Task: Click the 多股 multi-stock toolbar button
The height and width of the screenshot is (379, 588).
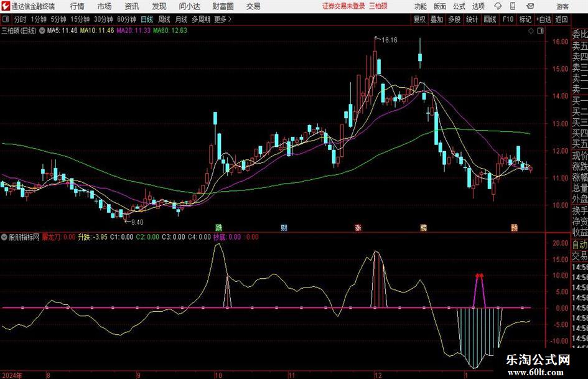Action: click(454, 19)
